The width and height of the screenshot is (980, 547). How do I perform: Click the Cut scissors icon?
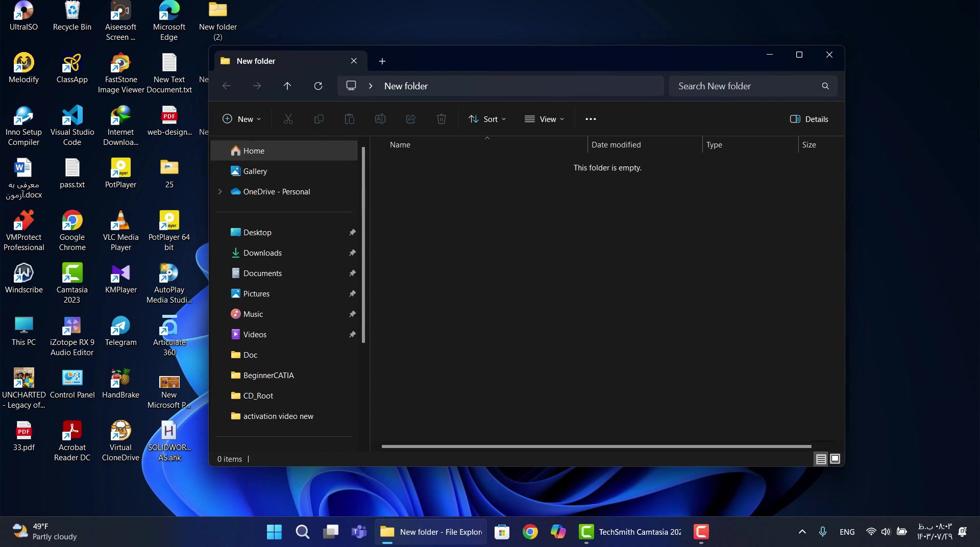point(288,119)
